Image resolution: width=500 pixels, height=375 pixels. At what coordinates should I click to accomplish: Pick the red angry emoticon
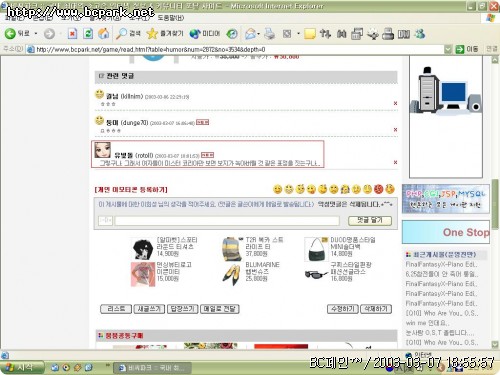point(378,189)
